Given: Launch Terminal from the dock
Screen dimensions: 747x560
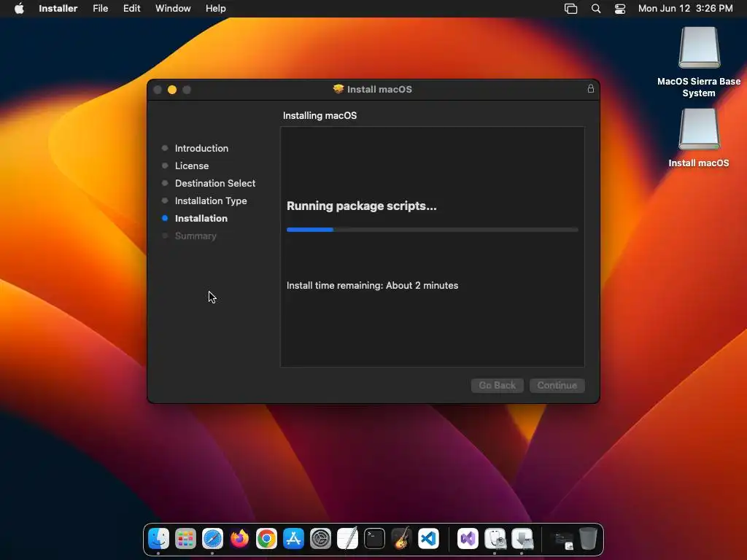Looking at the screenshot, I should [x=374, y=539].
